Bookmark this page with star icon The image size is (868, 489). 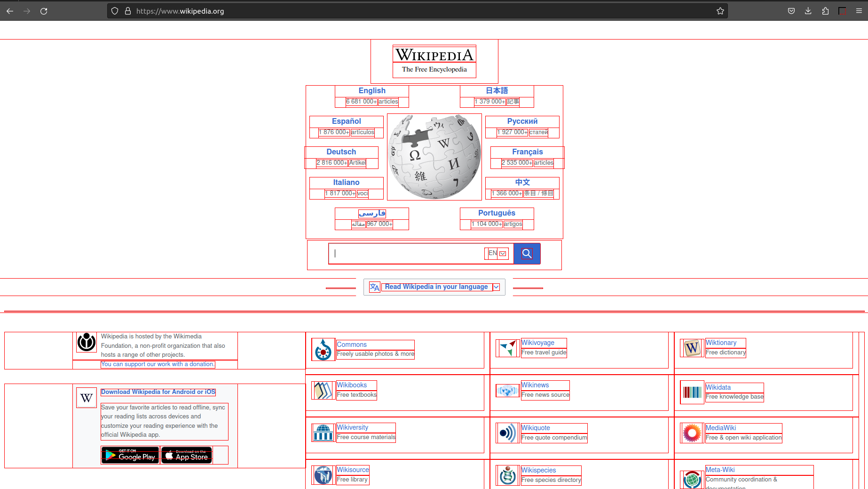tap(720, 11)
